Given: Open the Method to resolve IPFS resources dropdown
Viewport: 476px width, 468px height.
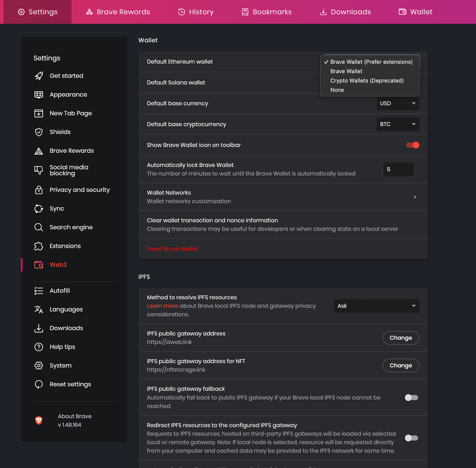Looking at the screenshot, I should tap(376, 306).
